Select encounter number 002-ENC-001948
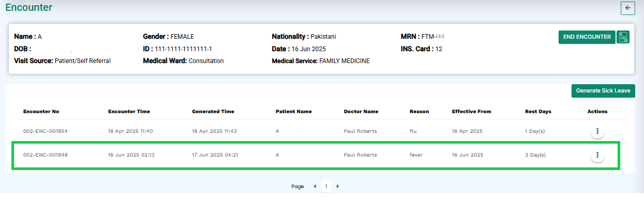Screen dimensions: 644x201 pos(45,155)
